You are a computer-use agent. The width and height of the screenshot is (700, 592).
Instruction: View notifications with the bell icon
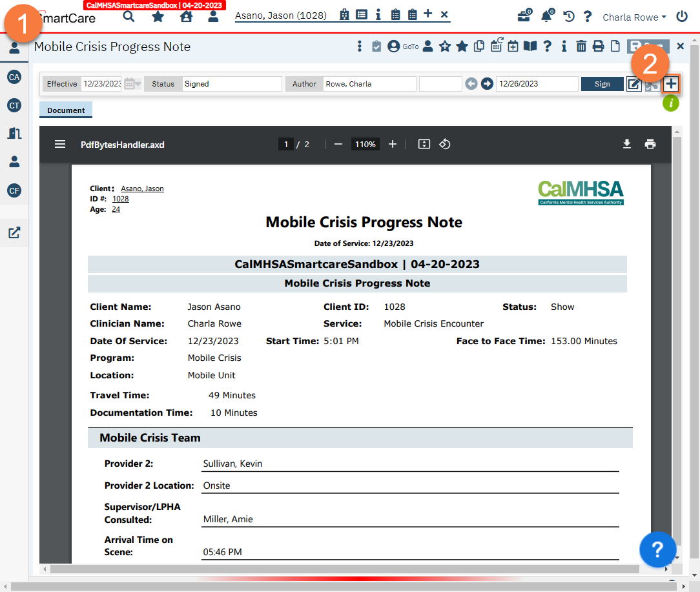pos(546,16)
